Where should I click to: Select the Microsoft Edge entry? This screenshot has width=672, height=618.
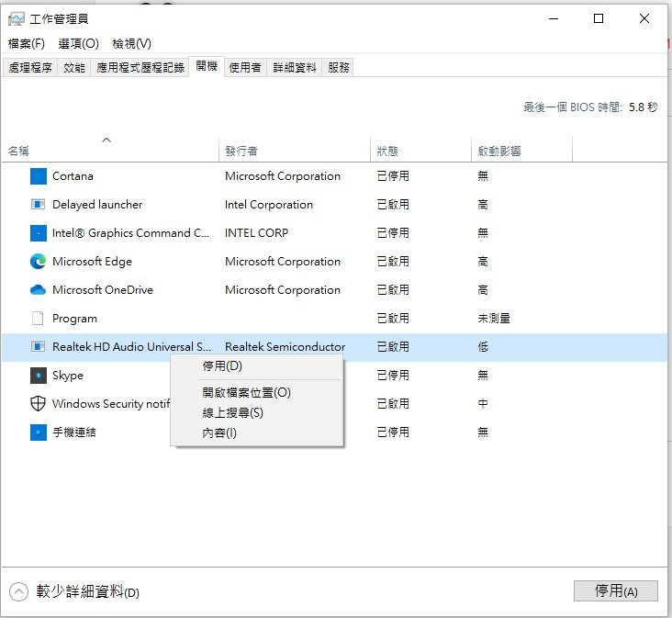[92, 262]
